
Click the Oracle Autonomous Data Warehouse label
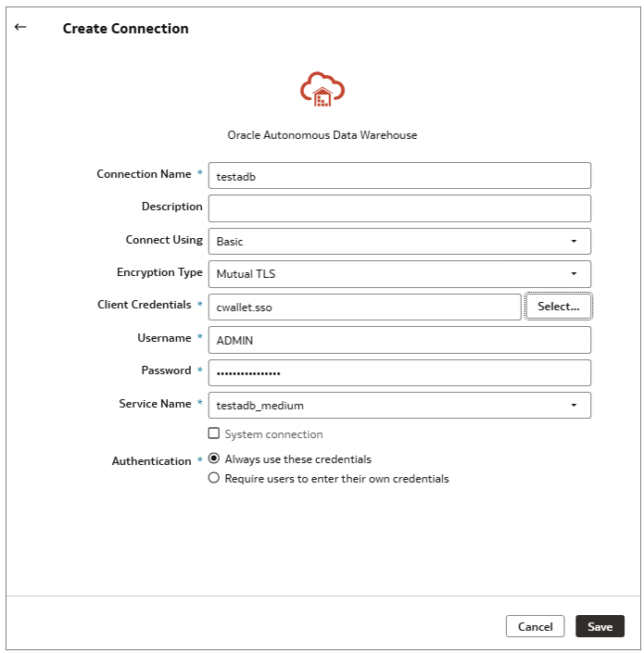[x=322, y=135]
